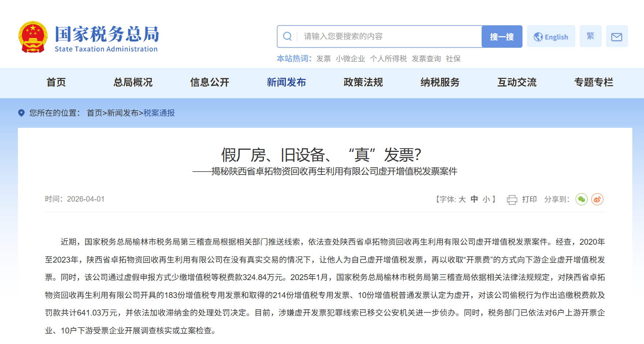Click the 本站热词 label
Image resolution: width=644 pixels, height=344 pixels.
[294, 58]
